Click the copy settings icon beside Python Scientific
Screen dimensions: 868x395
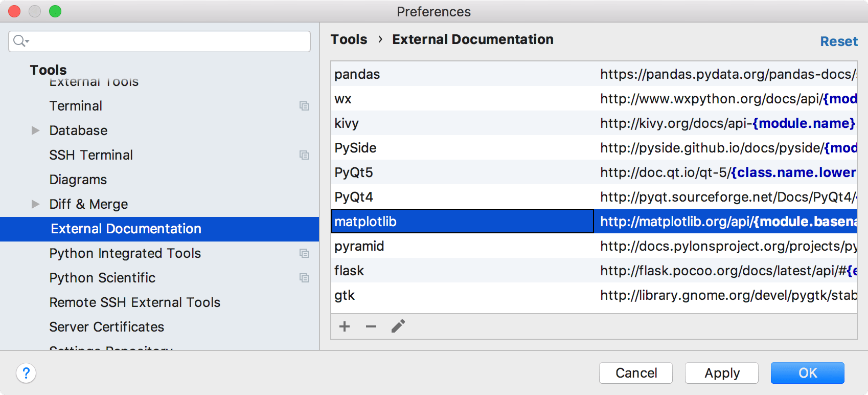305,278
